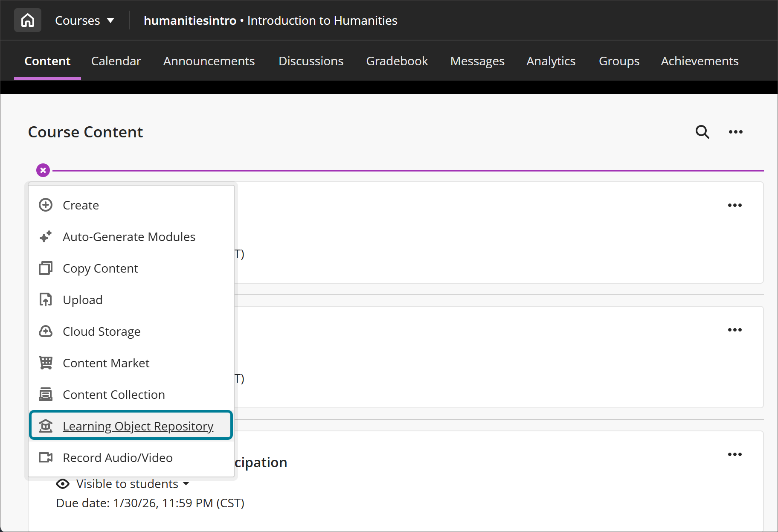Select the Auto-Generate Modules sparkle icon
Image resolution: width=778 pixels, height=532 pixels.
[46, 236]
